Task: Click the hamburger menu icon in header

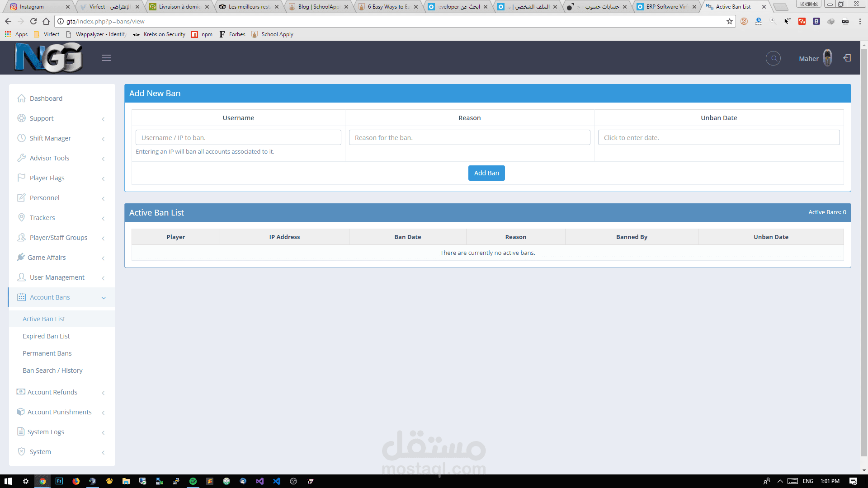Action: (x=106, y=58)
